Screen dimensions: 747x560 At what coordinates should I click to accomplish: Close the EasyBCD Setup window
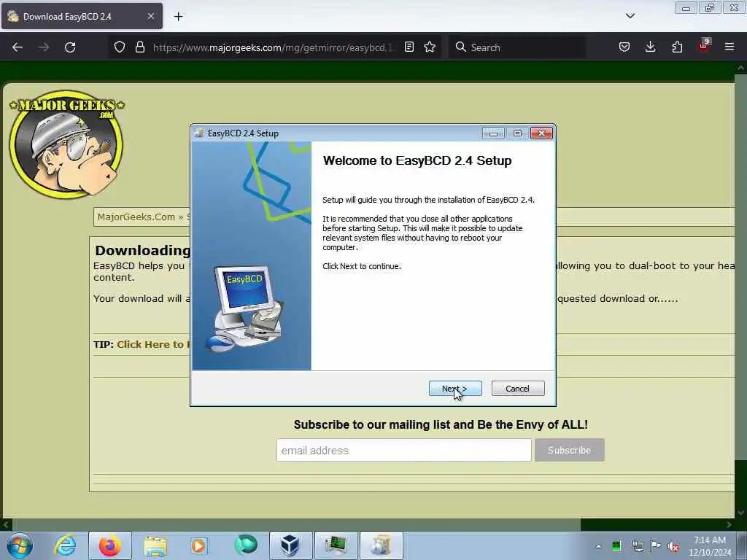(542, 133)
